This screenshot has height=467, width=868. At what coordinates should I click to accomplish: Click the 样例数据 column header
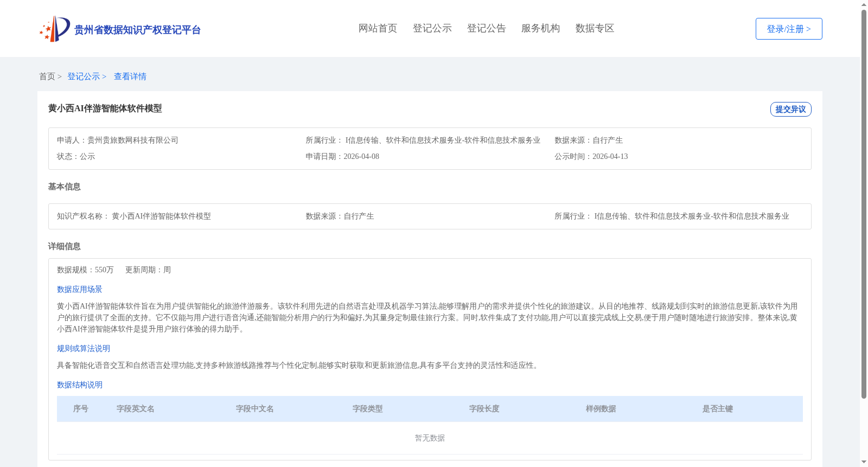coord(601,409)
